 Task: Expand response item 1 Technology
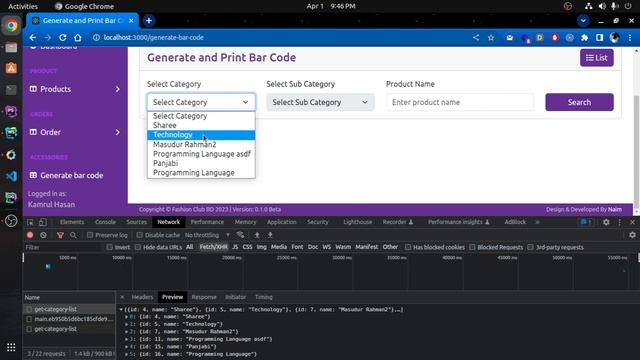pos(127,324)
